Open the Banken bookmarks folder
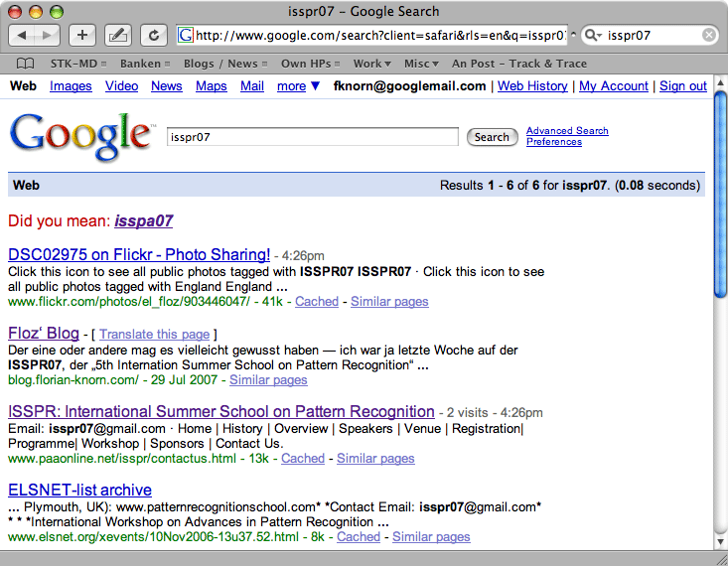The width and height of the screenshot is (728, 566). tap(145, 64)
